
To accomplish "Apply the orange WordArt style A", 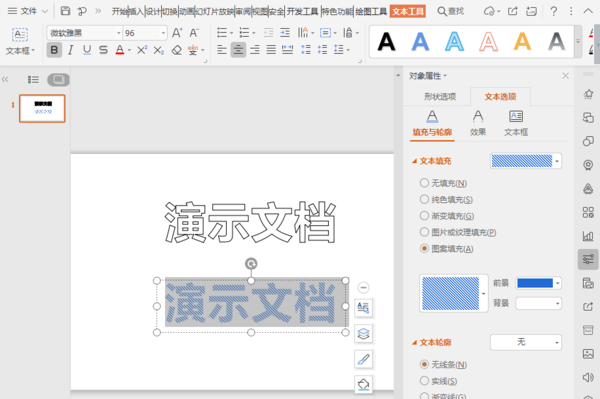I will click(522, 42).
